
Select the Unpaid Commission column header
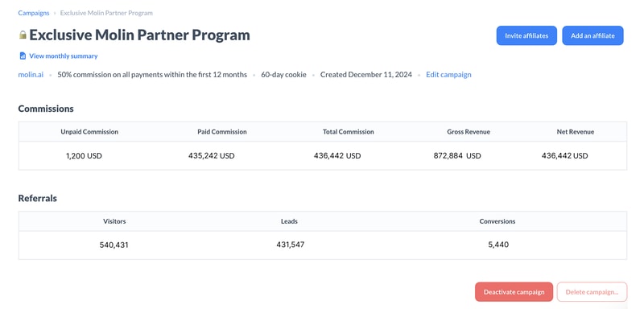(x=89, y=132)
